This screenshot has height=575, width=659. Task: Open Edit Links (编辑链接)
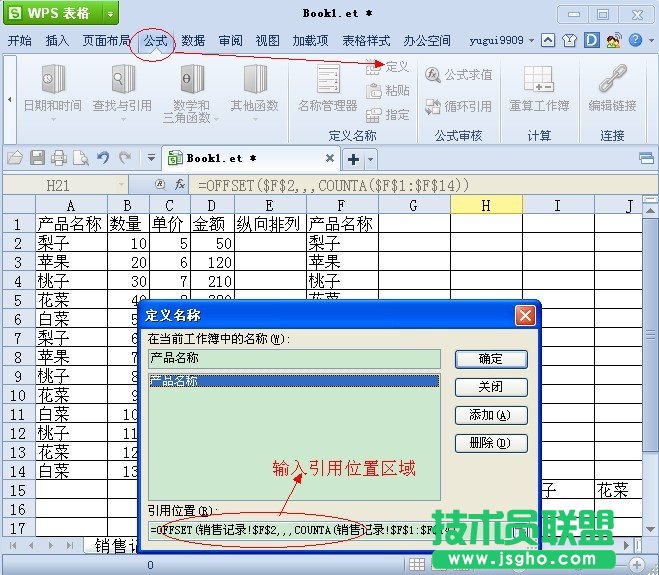point(612,88)
